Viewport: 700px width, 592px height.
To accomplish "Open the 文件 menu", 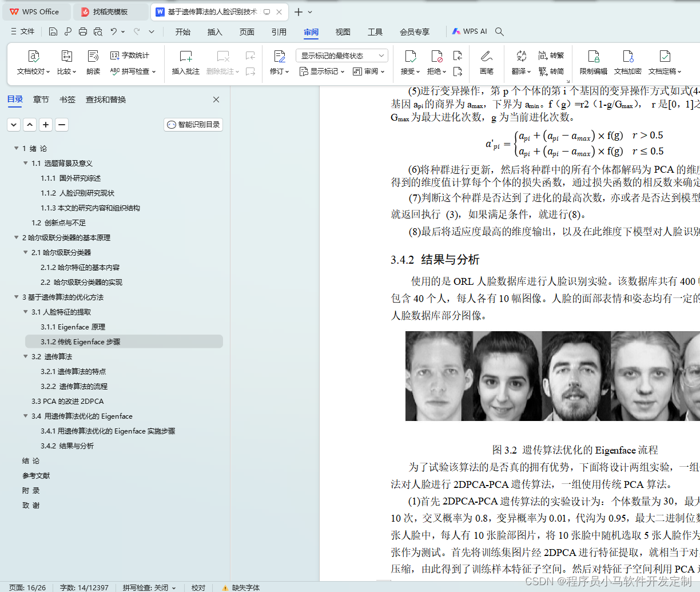I will [x=23, y=31].
